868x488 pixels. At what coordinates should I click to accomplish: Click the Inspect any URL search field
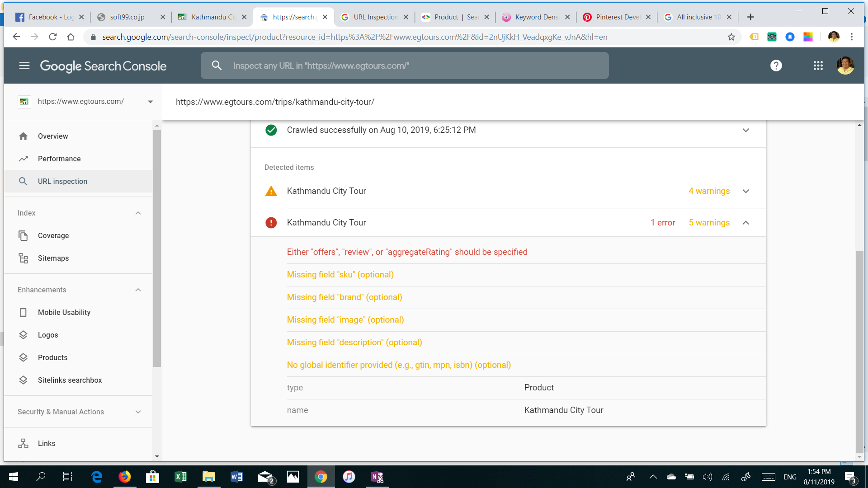[x=405, y=66]
